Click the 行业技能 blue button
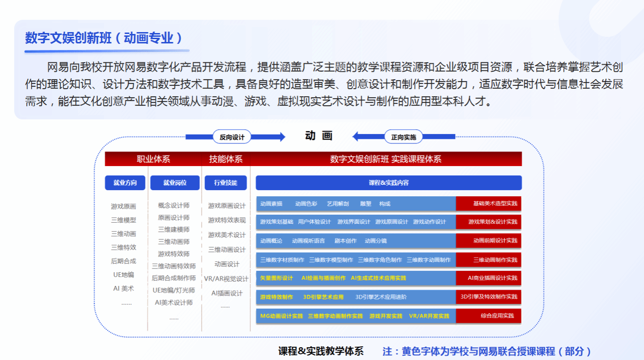The image size is (644, 360). tap(226, 183)
